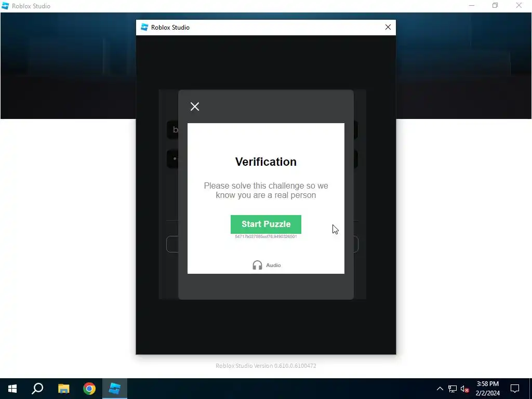Image resolution: width=532 pixels, height=399 pixels.
Task: Restore down the main Roblox Studio window
Action: [x=495, y=6]
